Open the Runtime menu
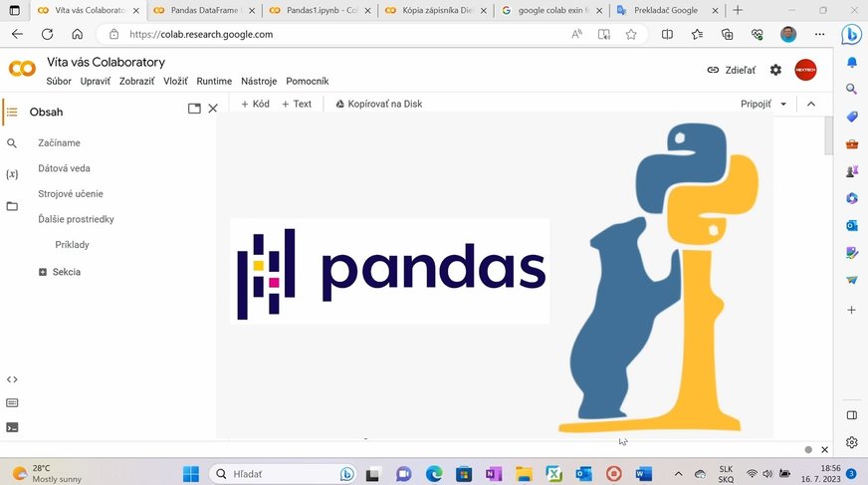 (214, 82)
